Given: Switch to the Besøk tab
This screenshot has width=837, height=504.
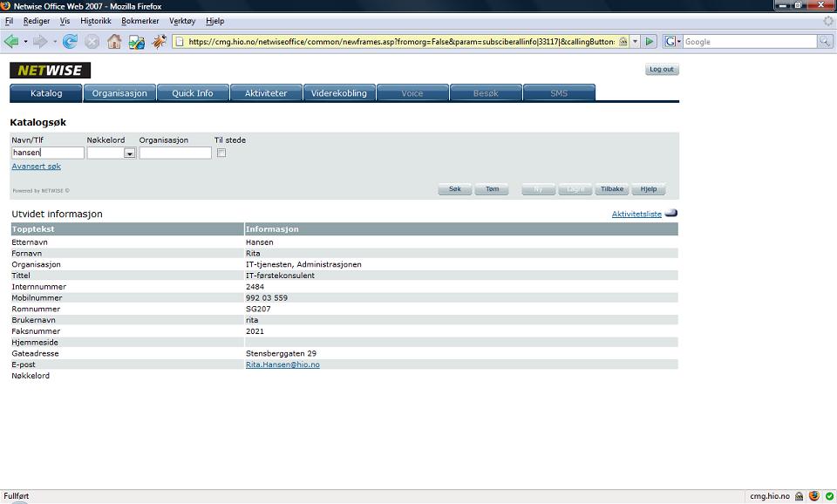Looking at the screenshot, I should coord(486,93).
